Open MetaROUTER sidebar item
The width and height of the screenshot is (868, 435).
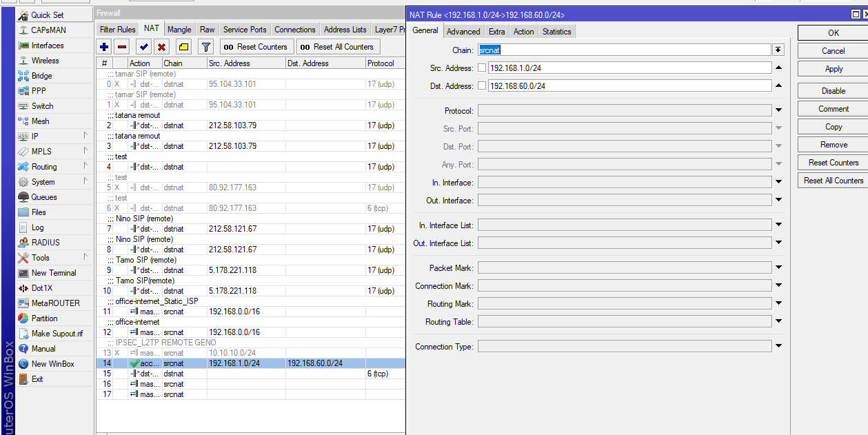(54, 303)
